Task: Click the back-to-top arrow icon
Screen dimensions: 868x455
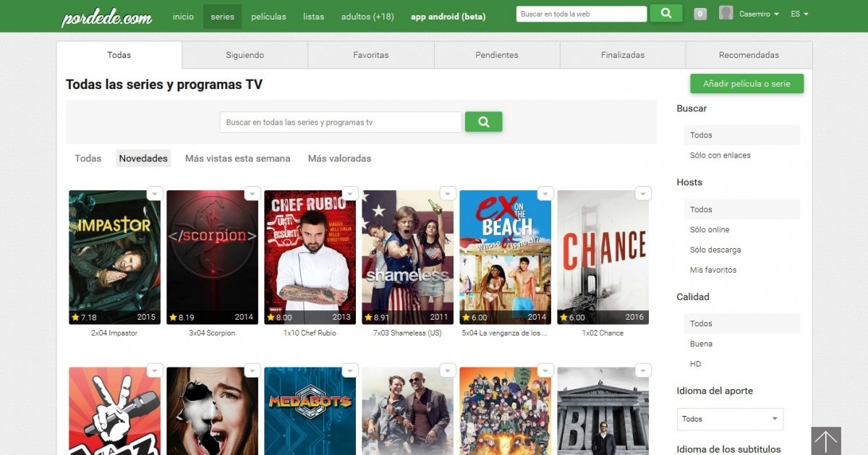Action: pos(826,441)
